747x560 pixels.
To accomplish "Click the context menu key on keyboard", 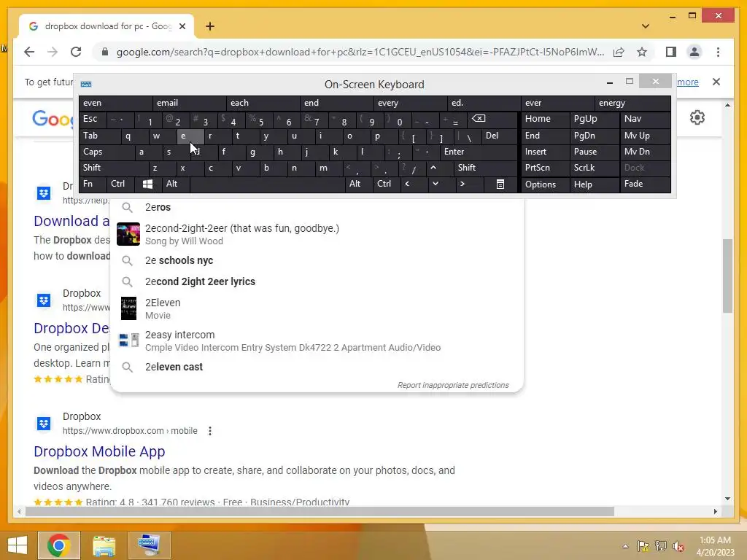I will (500, 184).
